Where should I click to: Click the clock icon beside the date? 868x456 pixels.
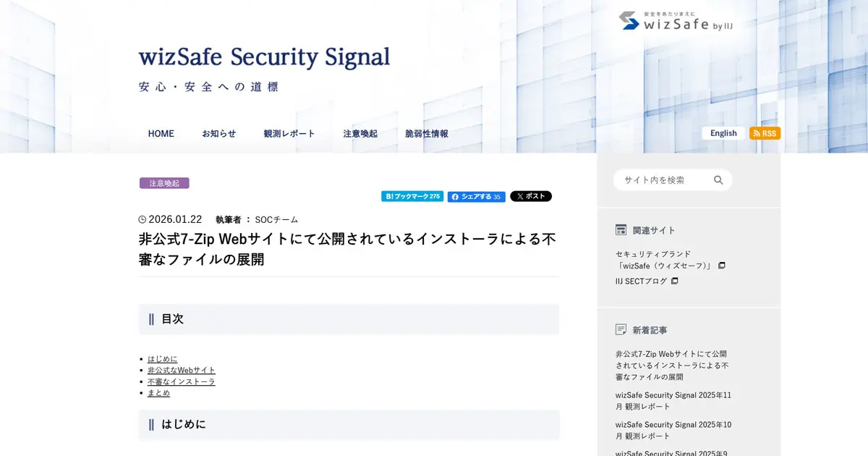coord(142,219)
